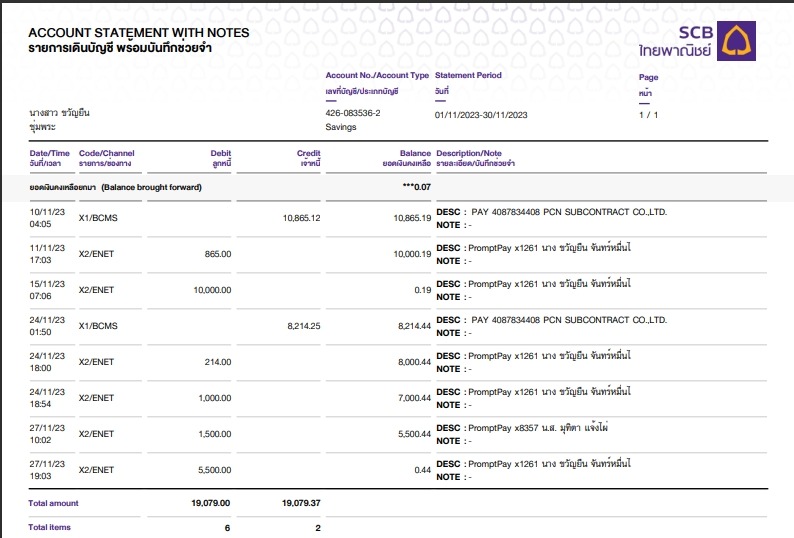Screen dimensions: 794x538
Task: Click the Total amount label
Action: pyautogui.click(x=54, y=503)
